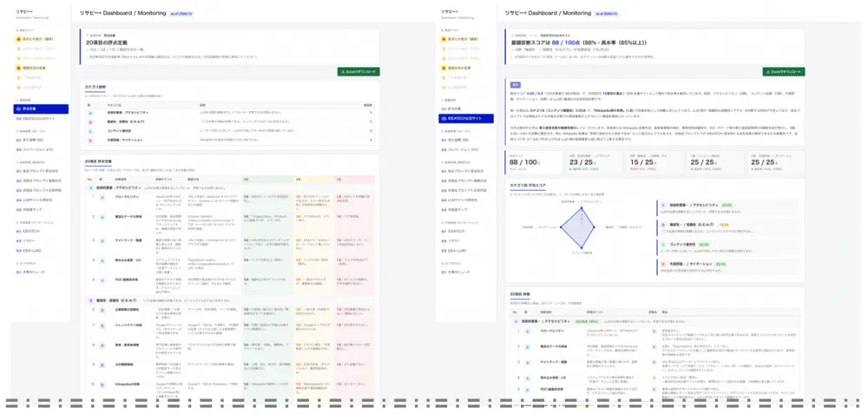868x415 pixels.
Task: Click the コンテンツ適合性 card beside radar chart
Action: pos(727,247)
